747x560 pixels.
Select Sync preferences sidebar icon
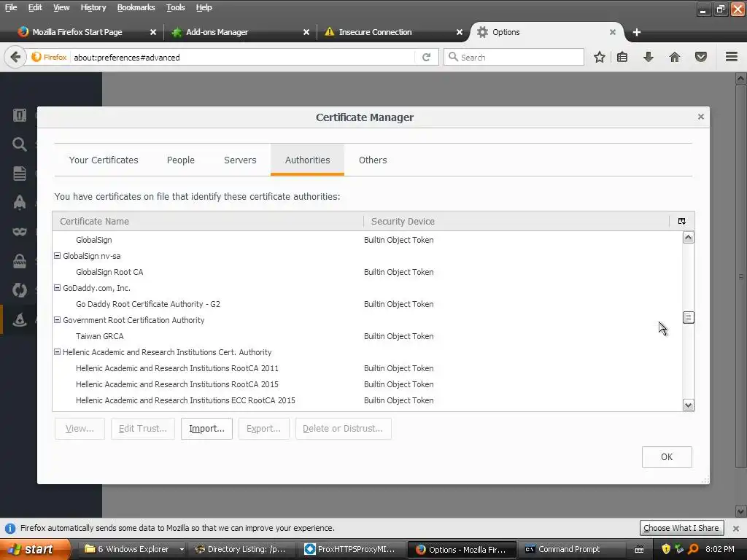pyautogui.click(x=20, y=290)
